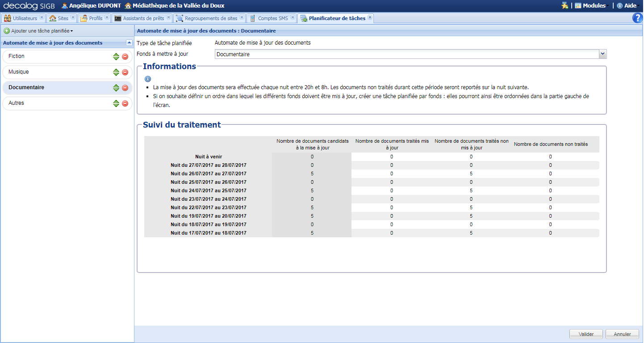Remove the Documentaire task with red icon
This screenshot has width=644, height=343.
click(x=125, y=88)
